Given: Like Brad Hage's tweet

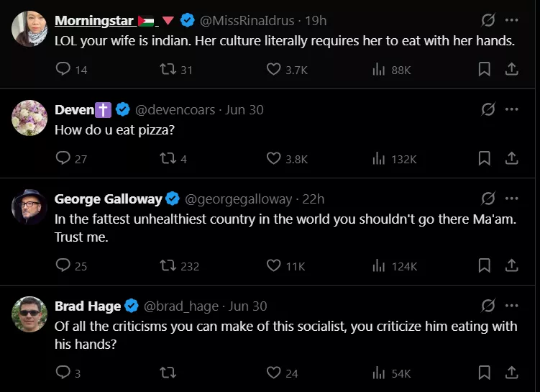Looking at the screenshot, I should (274, 373).
